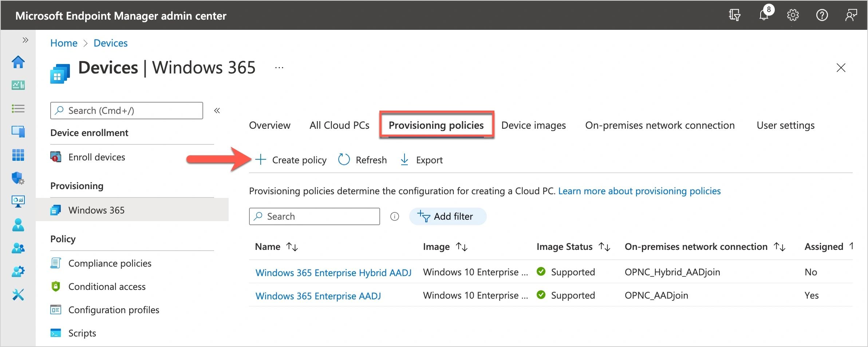Expand the left navigation rail
868x347 pixels.
click(25, 40)
